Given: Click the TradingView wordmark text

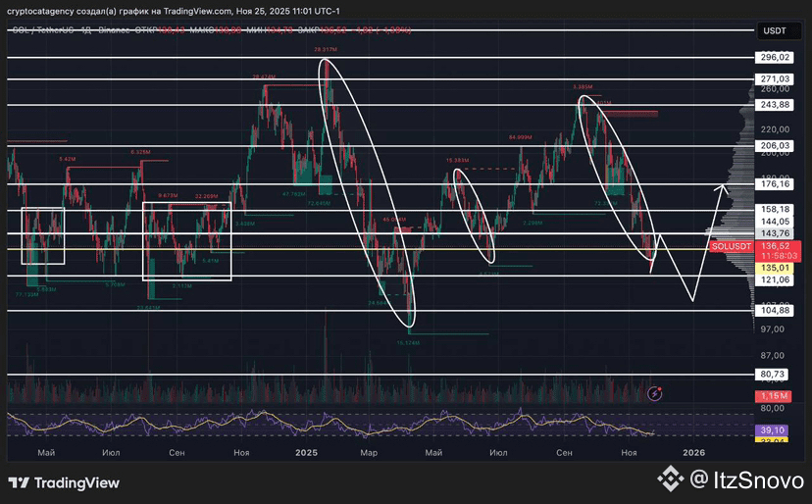Looking at the screenshot, I should [76, 482].
